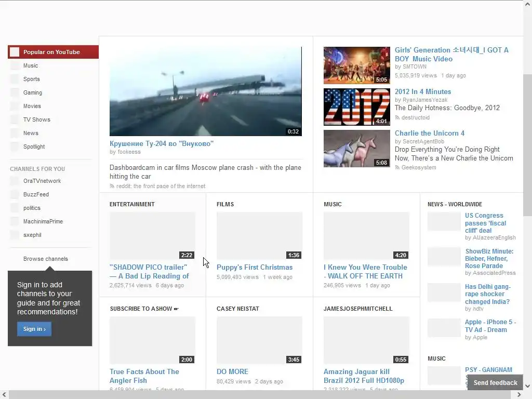The width and height of the screenshot is (532, 399).
Task: Open the 2012 In 4 Minutes title link
Action: [x=423, y=91]
